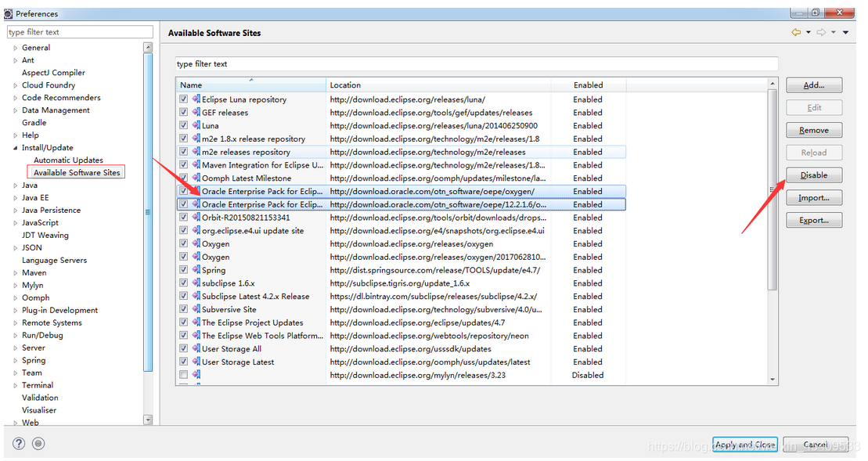868x461 pixels.
Task: Click the org.eclipse.e4.ui update site icon
Action: (x=196, y=230)
